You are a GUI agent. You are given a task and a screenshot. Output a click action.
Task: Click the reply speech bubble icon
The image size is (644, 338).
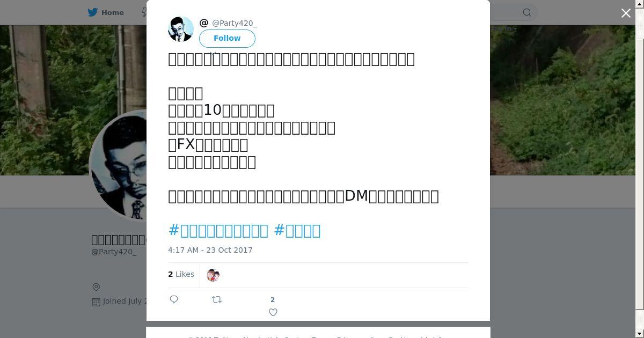point(174,299)
